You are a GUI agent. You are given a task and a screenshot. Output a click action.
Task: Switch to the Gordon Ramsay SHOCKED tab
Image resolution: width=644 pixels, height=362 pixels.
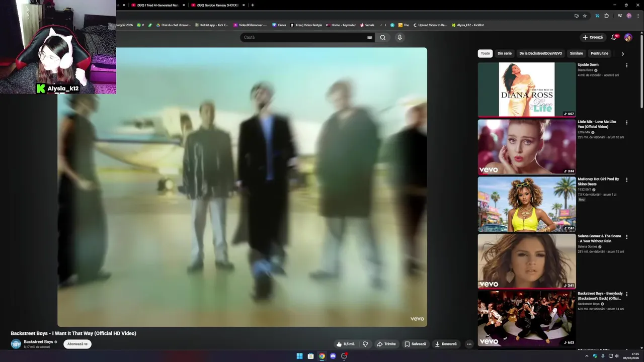tap(217, 5)
